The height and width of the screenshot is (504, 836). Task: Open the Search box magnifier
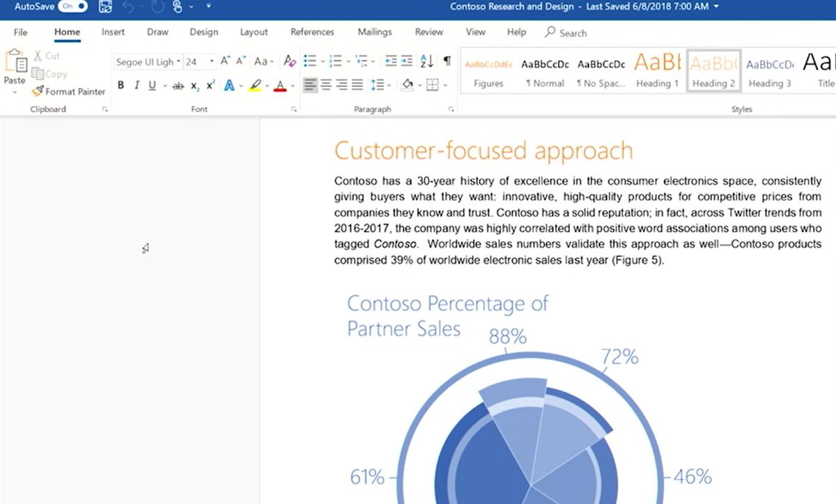tap(550, 32)
